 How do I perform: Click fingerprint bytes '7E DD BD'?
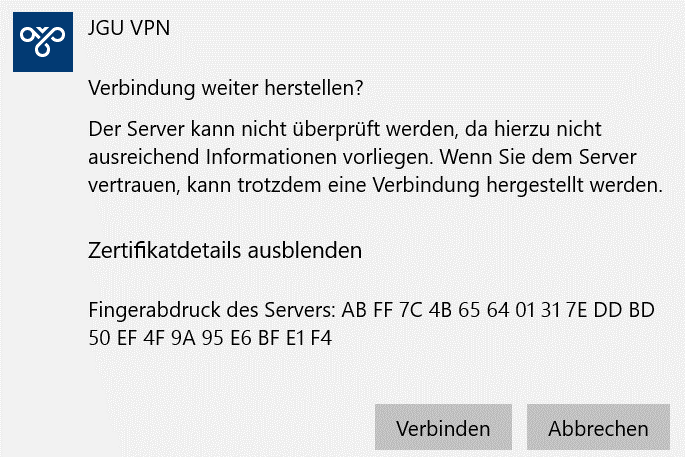[610, 310]
